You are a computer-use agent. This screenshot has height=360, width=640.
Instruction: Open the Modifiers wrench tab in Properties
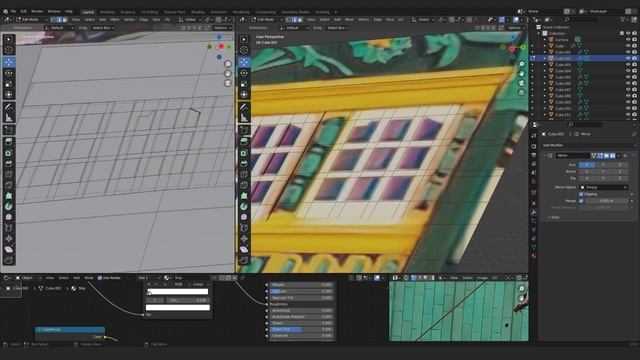point(534,212)
